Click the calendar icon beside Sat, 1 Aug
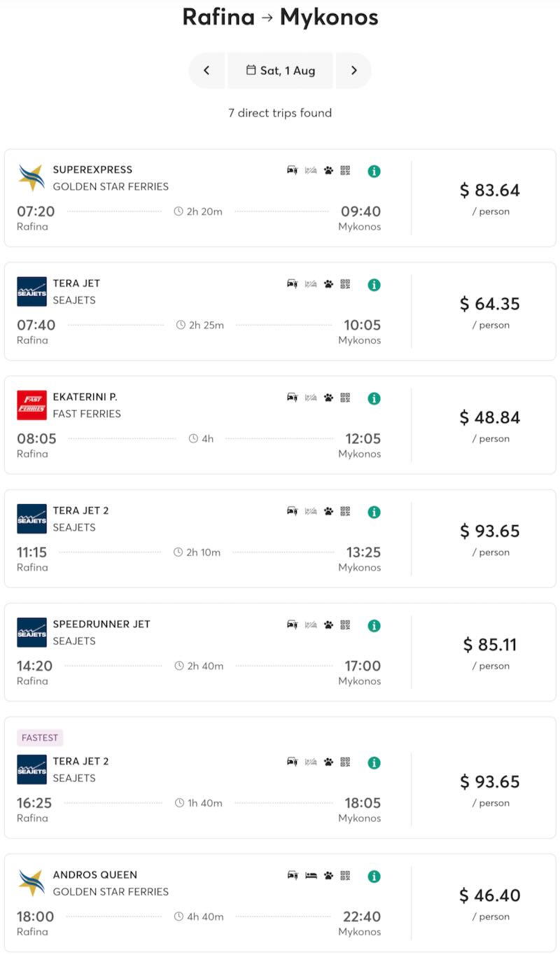Viewport: 560px width, 955px height. coord(253,70)
